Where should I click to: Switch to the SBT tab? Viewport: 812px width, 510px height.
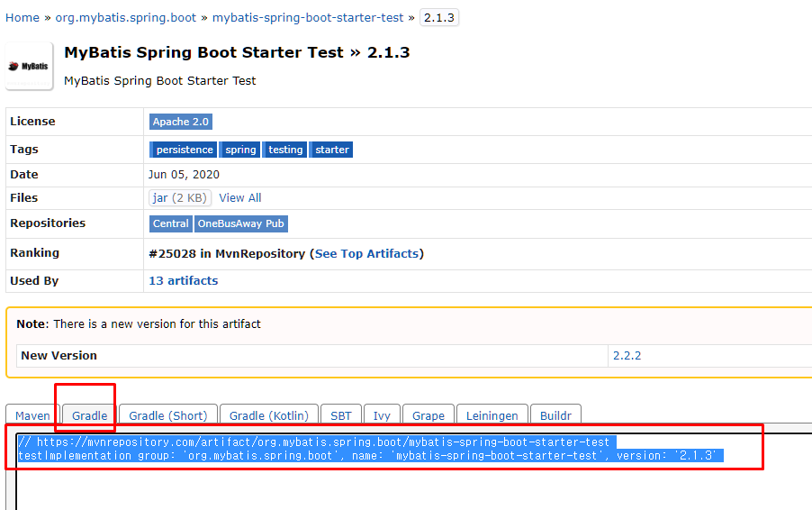pos(341,415)
